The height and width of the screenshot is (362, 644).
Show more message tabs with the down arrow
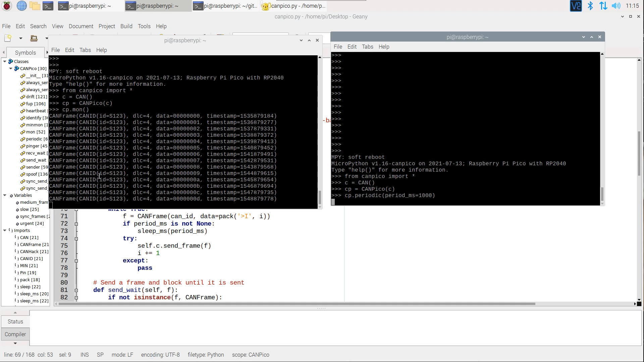[x=15, y=343]
